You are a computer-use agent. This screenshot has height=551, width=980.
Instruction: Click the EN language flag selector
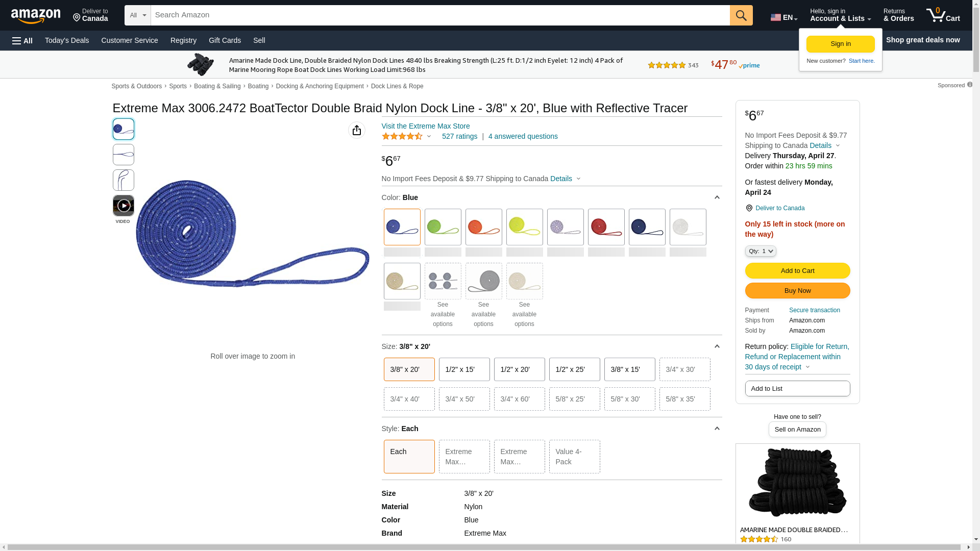[x=784, y=17]
